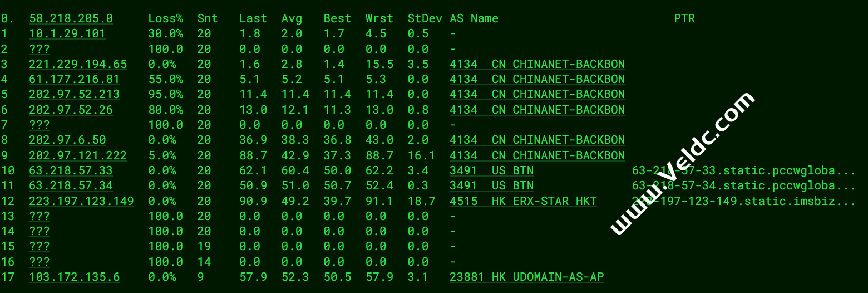Image resolution: width=868 pixels, height=293 pixels.
Task: Select the Snt value 14 on hop 16
Action: pos(204,262)
